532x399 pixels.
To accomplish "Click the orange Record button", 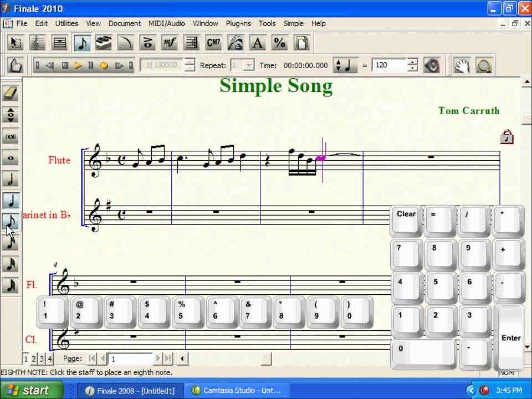I will coord(104,65).
